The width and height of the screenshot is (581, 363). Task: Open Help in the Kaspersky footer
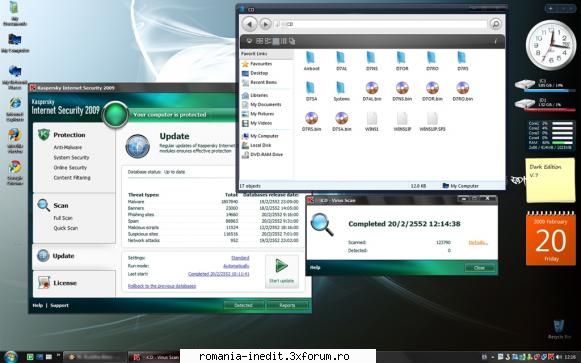click(37, 306)
